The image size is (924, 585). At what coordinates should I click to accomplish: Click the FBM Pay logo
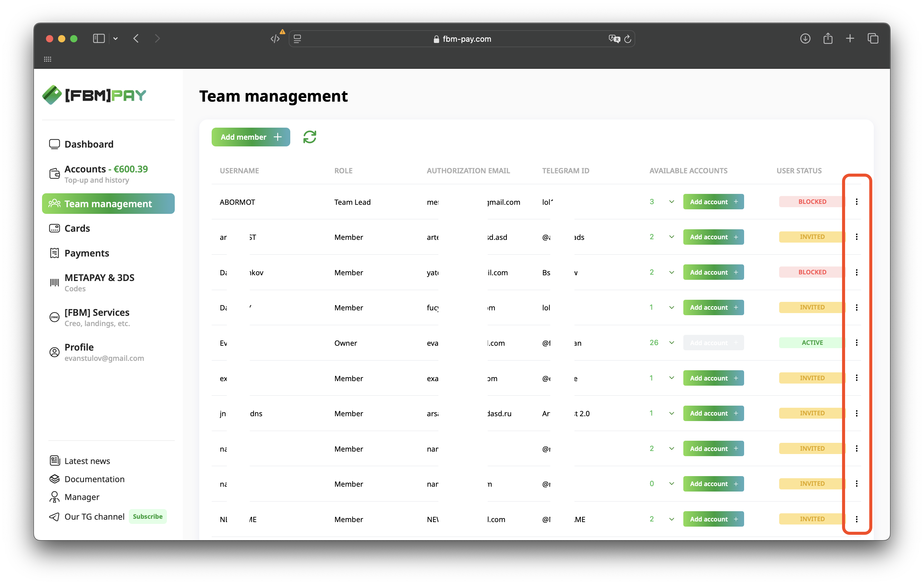click(94, 95)
